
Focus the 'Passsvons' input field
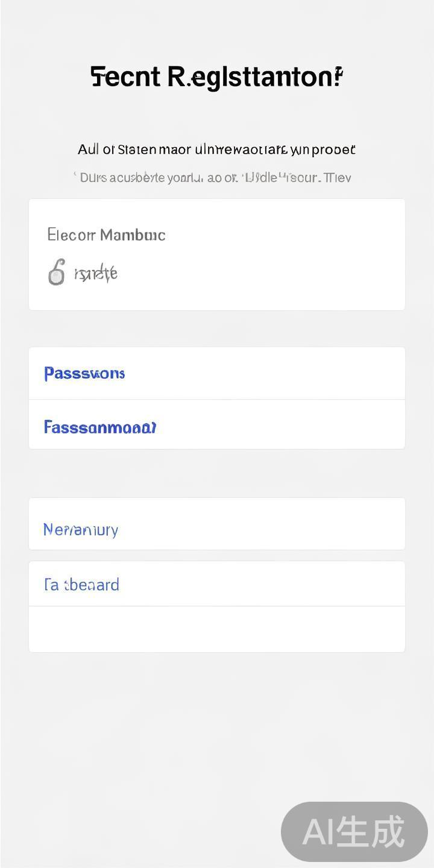point(216,373)
